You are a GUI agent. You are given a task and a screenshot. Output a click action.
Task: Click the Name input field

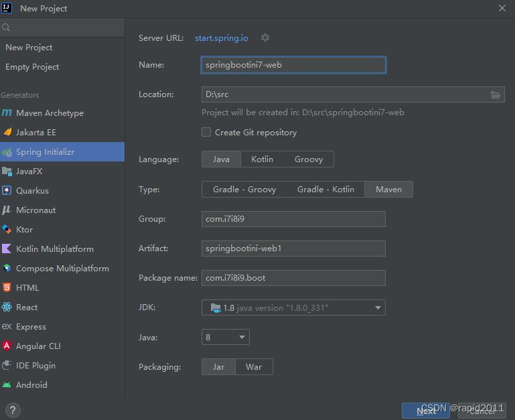(x=293, y=65)
